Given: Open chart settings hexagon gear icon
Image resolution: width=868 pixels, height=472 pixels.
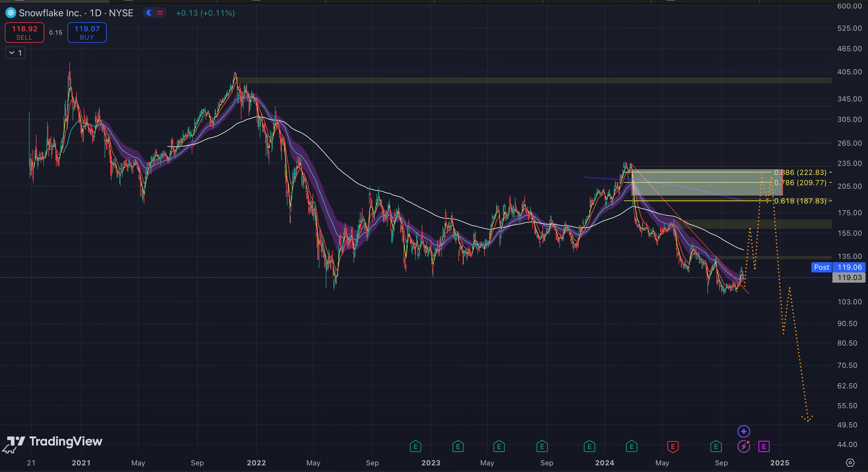Looking at the screenshot, I should (x=850, y=463).
